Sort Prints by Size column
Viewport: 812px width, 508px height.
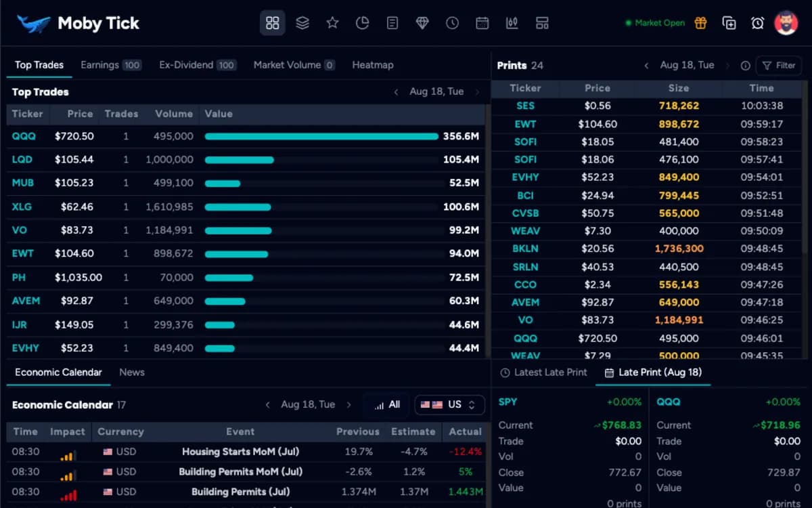679,88
